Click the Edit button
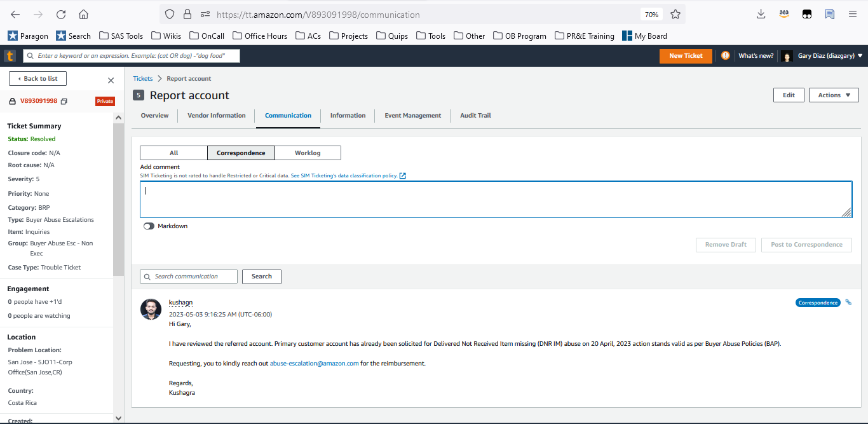This screenshot has height=424, width=868. [789, 95]
